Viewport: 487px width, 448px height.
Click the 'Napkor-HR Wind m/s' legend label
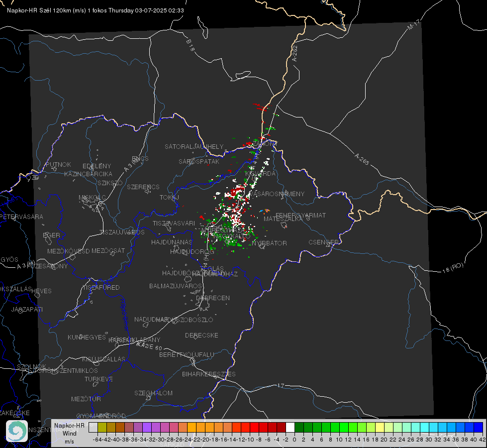point(69,433)
